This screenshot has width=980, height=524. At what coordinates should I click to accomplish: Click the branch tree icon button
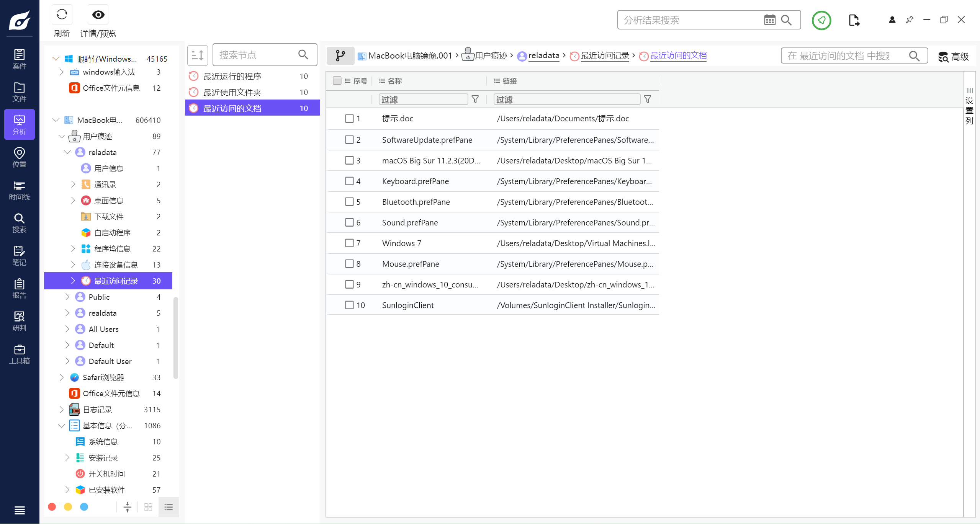click(340, 56)
